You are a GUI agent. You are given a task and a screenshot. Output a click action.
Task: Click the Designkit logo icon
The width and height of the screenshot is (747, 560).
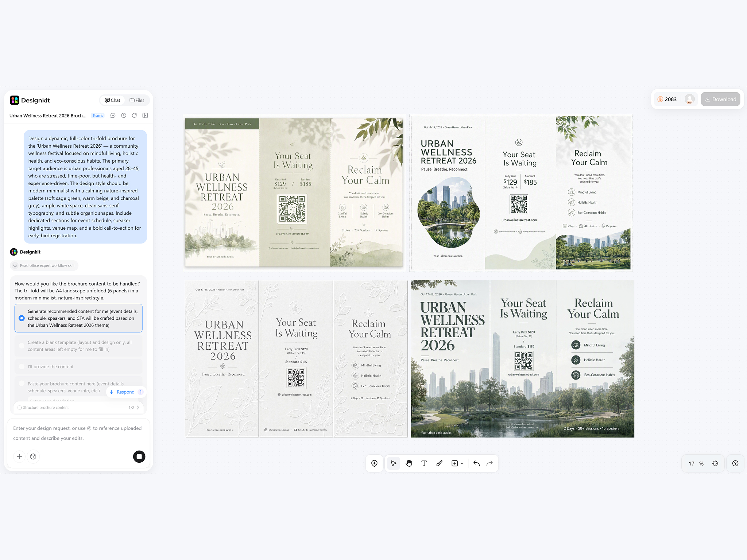tap(15, 100)
